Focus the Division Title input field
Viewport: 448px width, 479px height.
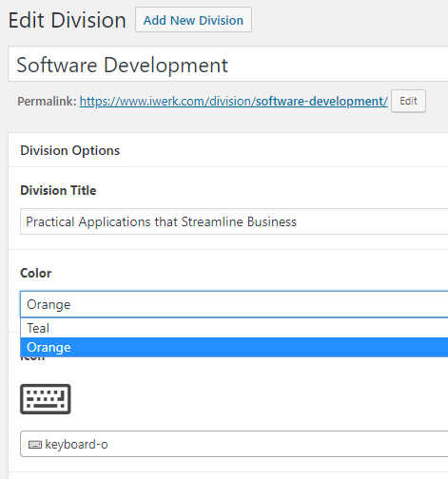pyautogui.click(x=234, y=221)
